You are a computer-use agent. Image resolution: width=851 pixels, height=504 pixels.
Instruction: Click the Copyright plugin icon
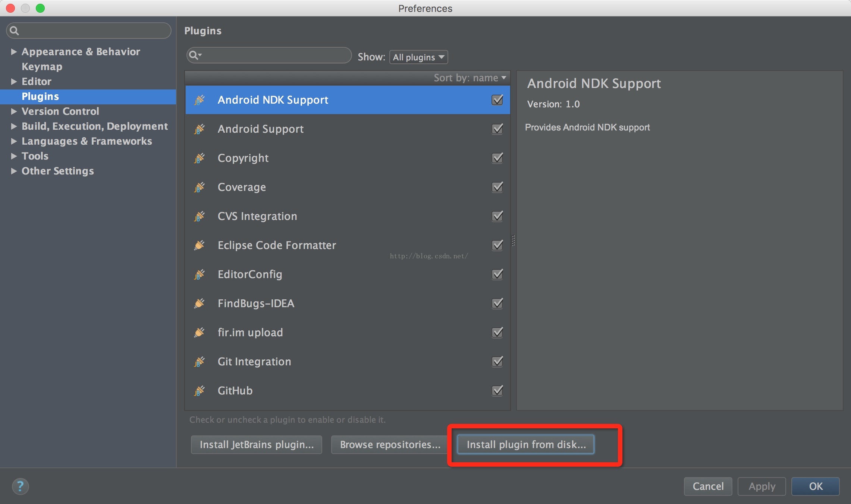[199, 158]
